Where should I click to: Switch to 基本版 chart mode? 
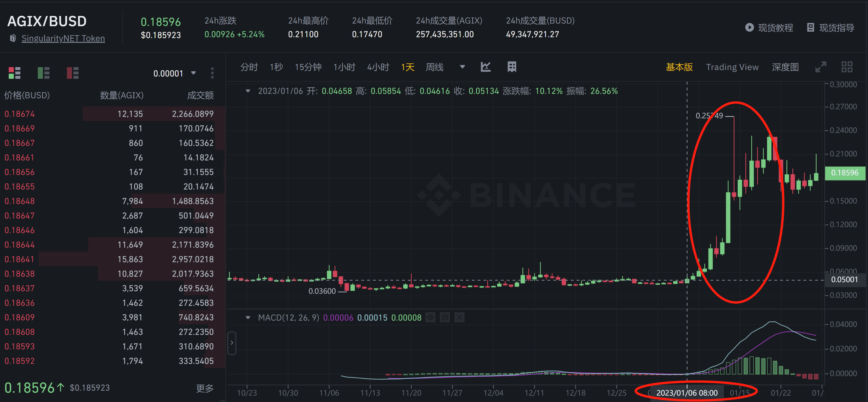click(x=679, y=67)
